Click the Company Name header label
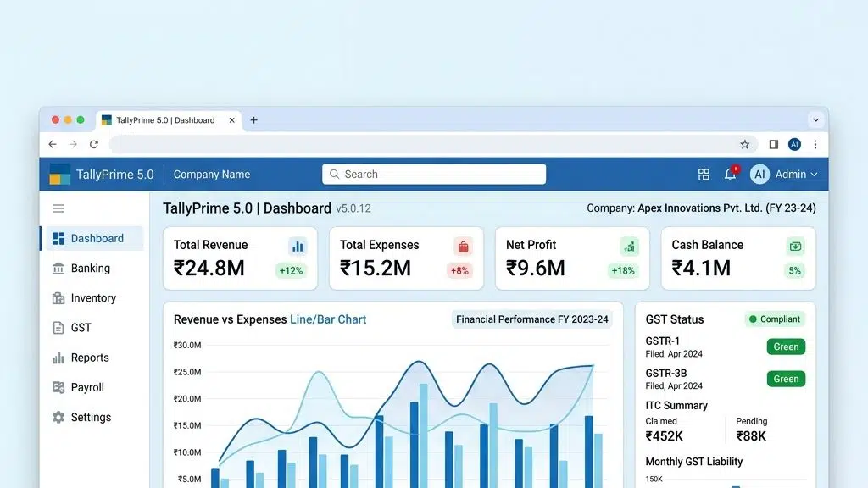Image resolution: width=868 pixels, height=488 pixels. point(211,175)
